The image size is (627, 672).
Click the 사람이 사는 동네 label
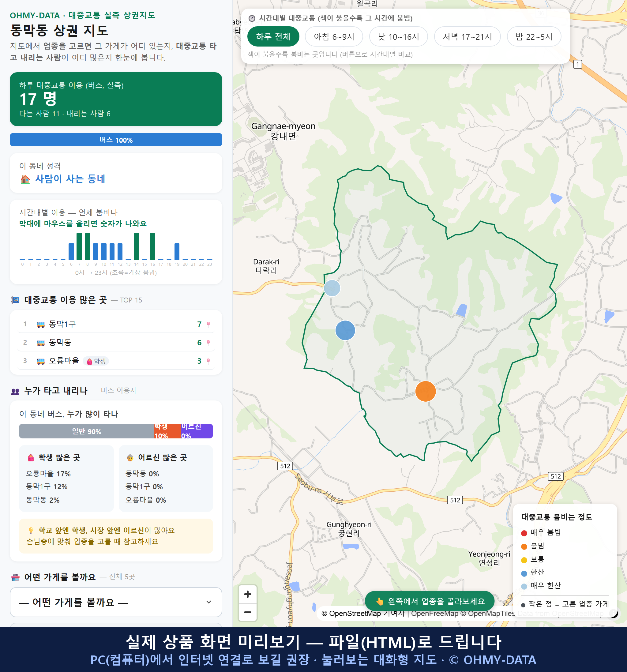(70, 179)
